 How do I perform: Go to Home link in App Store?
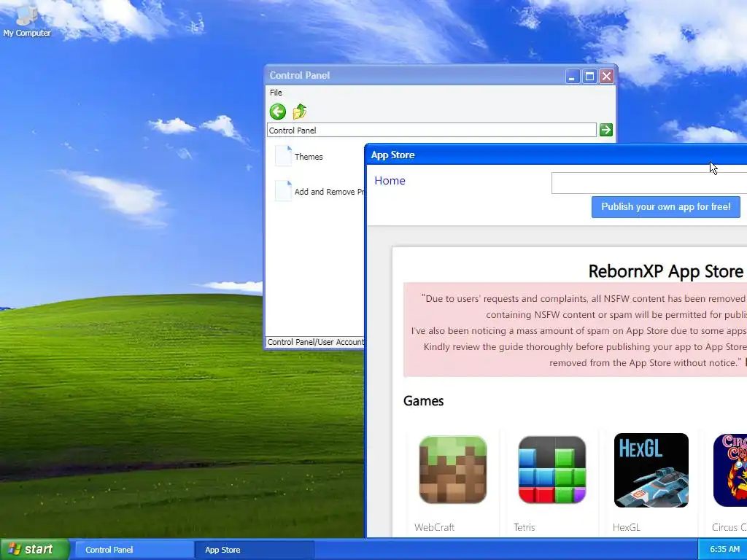390,181
